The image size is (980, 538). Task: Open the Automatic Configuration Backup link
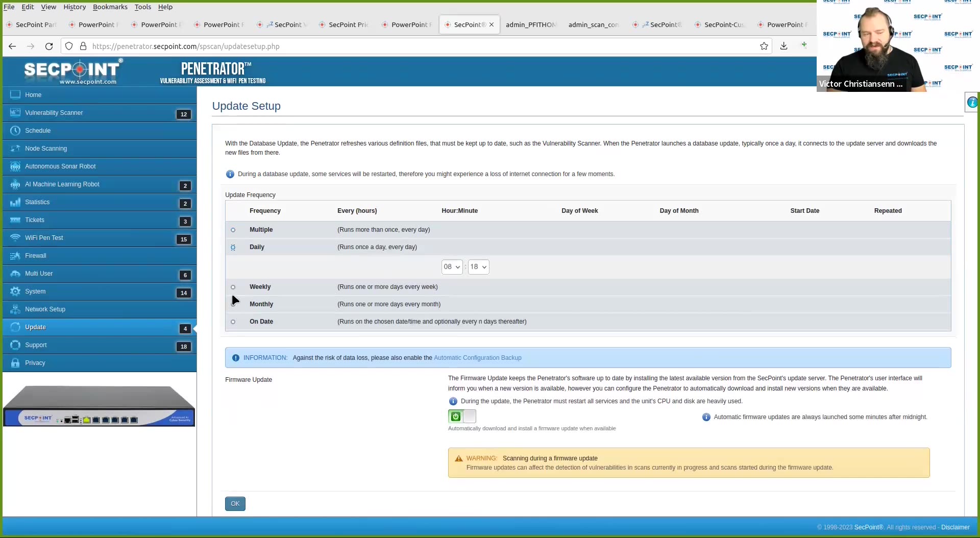pyautogui.click(x=478, y=357)
